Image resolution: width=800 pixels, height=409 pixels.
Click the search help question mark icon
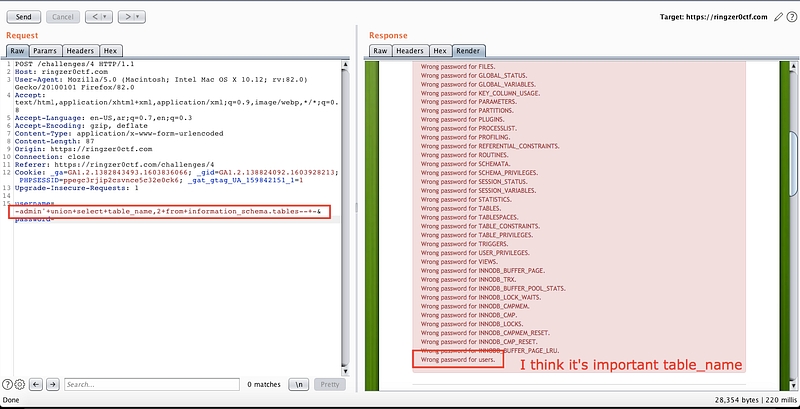pos(9,384)
